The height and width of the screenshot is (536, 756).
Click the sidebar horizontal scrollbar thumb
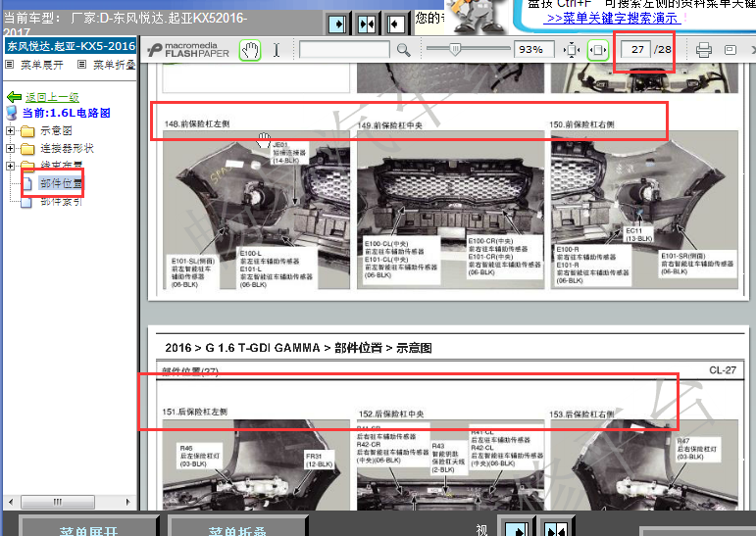[x=58, y=502]
